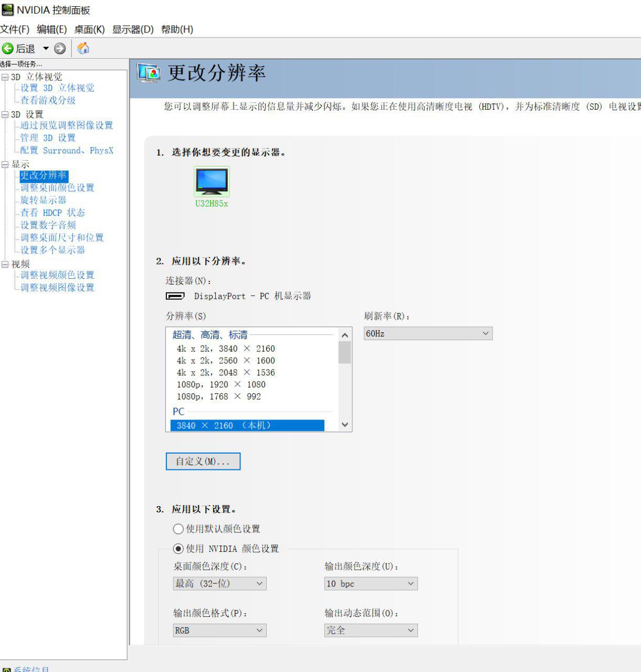
Task: Select resolution 4k x 2k, 2048 × 1536
Action: pyautogui.click(x=226, y=373)
